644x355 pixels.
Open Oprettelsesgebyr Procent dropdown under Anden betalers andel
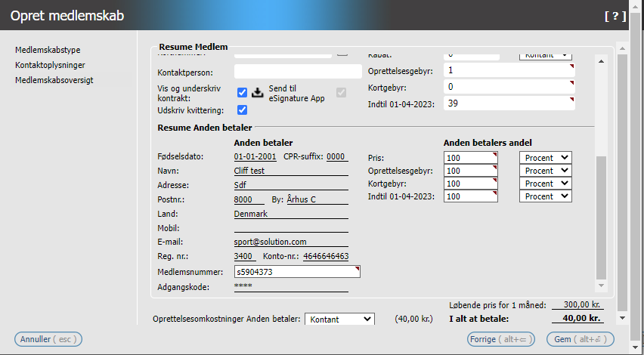pyautogui.click(x=546, y=170)
